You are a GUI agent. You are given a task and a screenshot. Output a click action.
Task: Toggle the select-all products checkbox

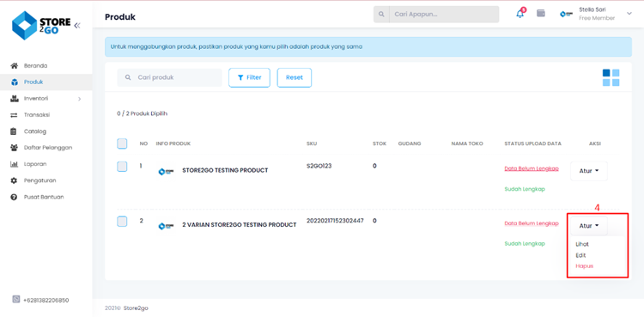122,143
